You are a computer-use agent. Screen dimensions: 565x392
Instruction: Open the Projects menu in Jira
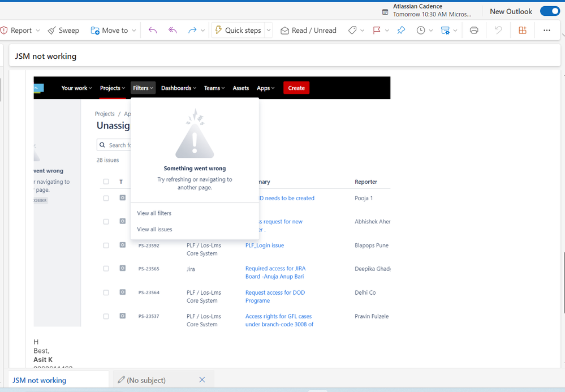113,88
